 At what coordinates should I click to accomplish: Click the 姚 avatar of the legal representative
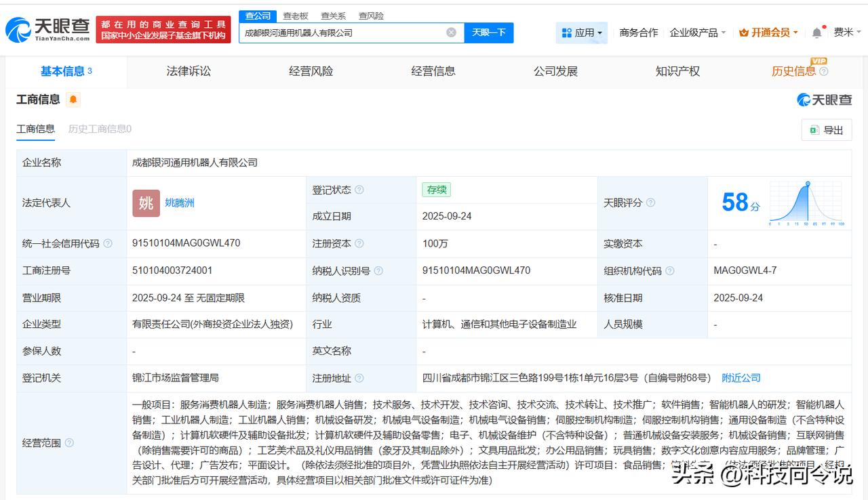[x=146, y=203]
